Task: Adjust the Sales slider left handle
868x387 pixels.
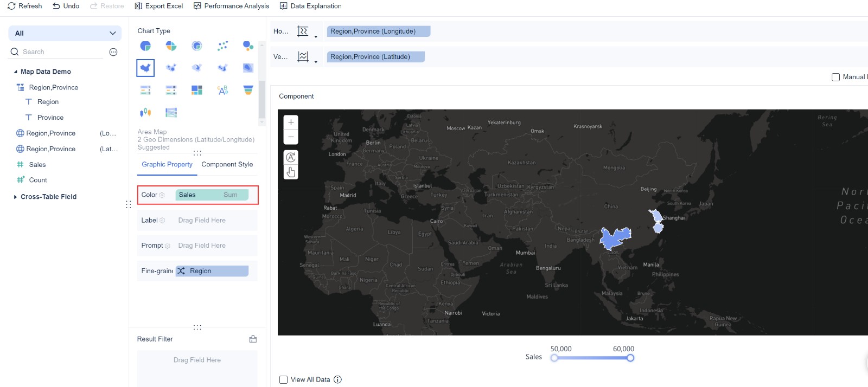Action: tap(554, 358)
